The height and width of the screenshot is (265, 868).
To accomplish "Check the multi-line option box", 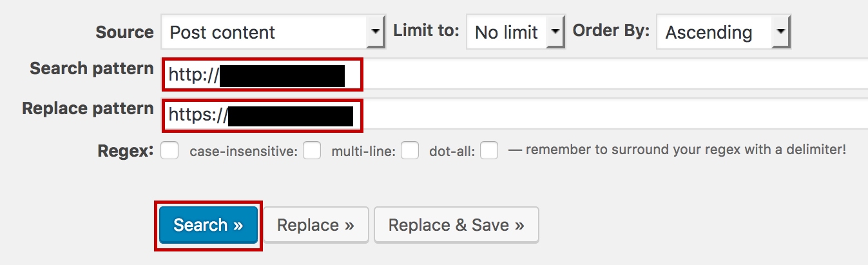I will [410, 151].
